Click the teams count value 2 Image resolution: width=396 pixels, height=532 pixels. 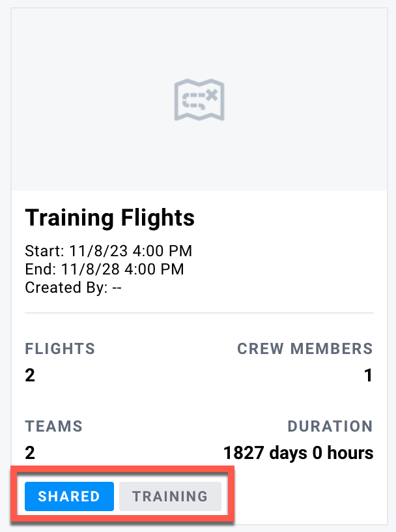pos(30,453)
